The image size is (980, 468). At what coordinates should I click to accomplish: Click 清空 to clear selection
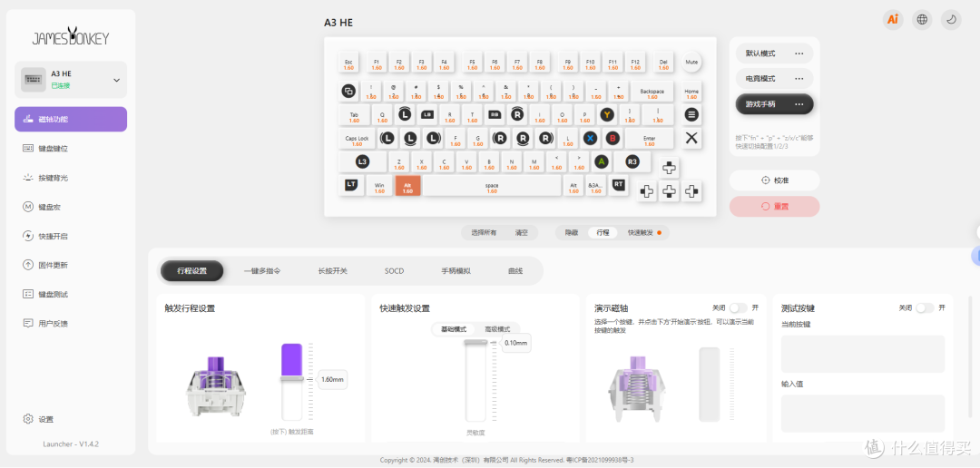[x=522, y=232]
